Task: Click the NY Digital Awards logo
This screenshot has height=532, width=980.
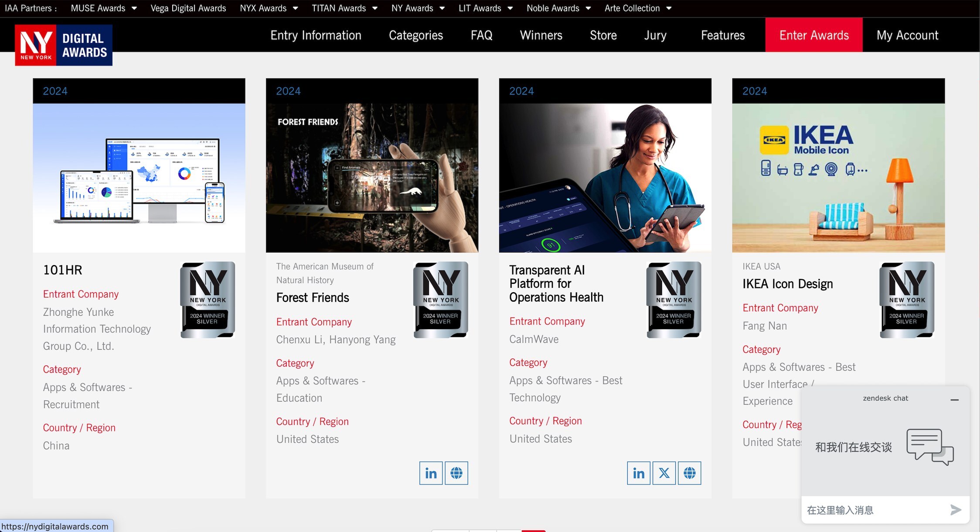Action: click(x=64, y=45)
